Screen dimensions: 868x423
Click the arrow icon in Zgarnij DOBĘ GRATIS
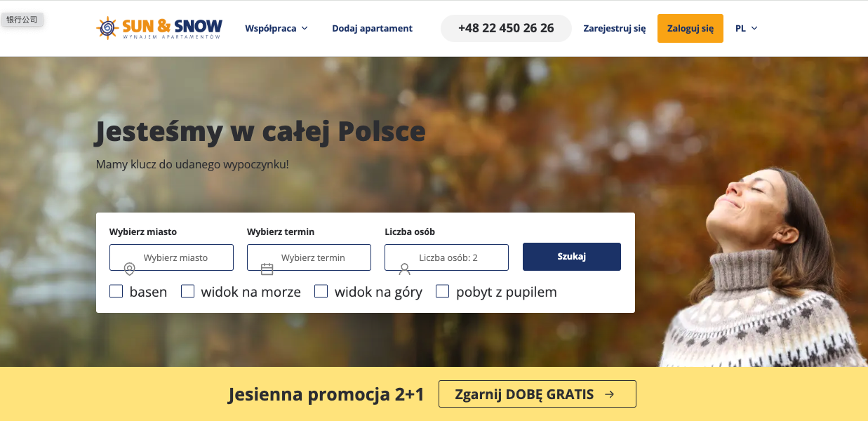(x=609, y=394)
